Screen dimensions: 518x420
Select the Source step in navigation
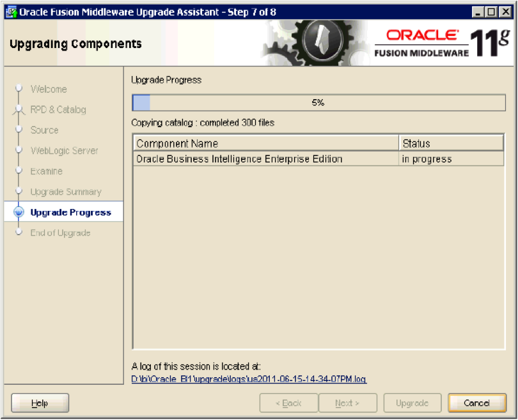coord(44,130)
